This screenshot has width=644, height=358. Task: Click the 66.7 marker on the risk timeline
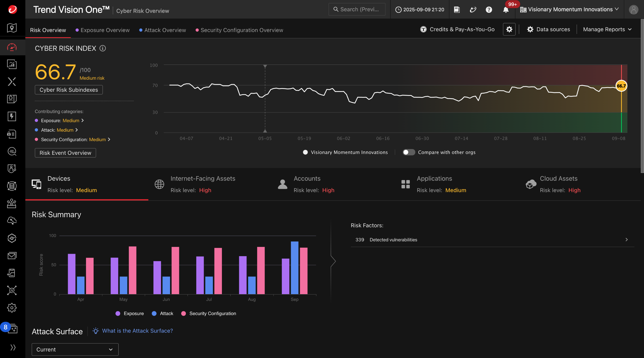pyautogui.click(x=621, y=86)
